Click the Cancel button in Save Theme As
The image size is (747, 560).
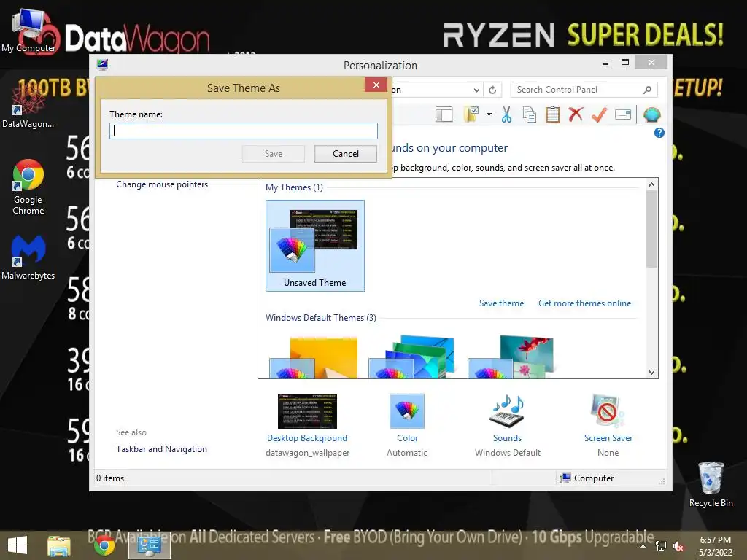(345, 154)
